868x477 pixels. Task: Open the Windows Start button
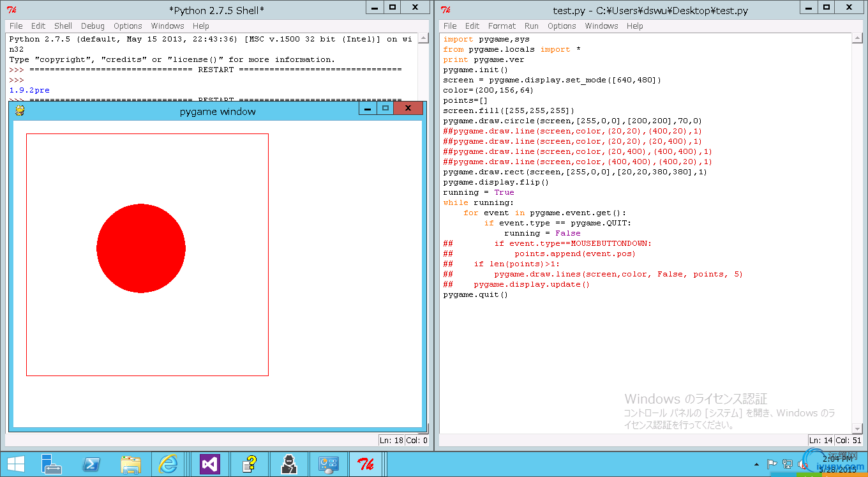tap(15, 464)
